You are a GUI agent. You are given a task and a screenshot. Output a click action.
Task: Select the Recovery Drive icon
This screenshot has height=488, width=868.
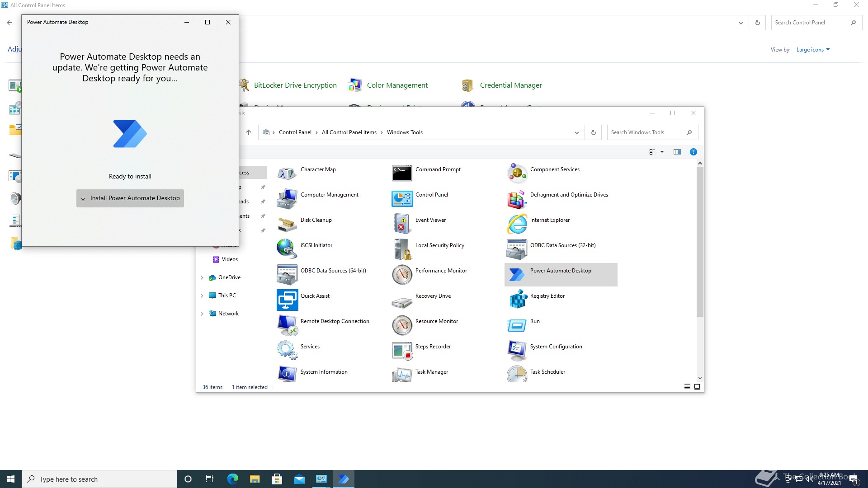click(x=402, y=302)
